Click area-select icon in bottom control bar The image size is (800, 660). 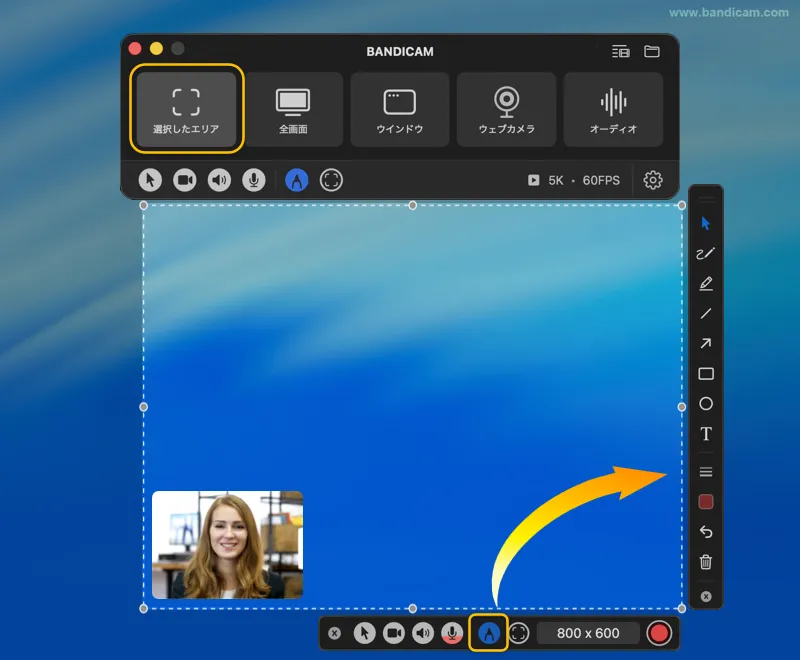(x=518, y=633)
